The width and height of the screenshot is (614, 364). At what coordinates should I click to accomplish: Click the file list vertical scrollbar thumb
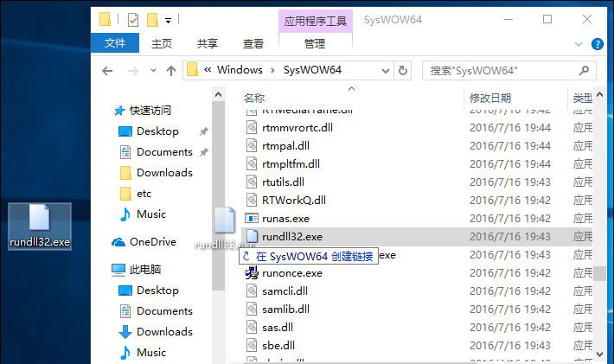click(x=598, y=273)
